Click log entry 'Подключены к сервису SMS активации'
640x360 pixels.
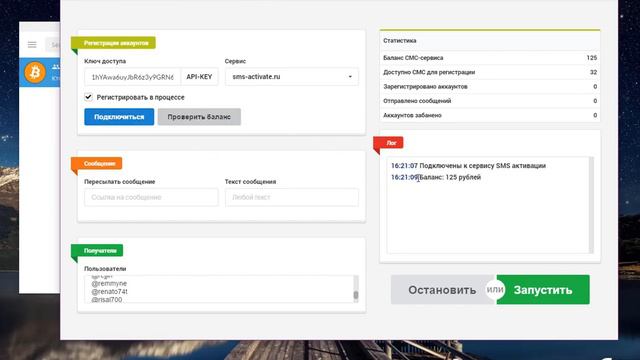tap(482, 166)
